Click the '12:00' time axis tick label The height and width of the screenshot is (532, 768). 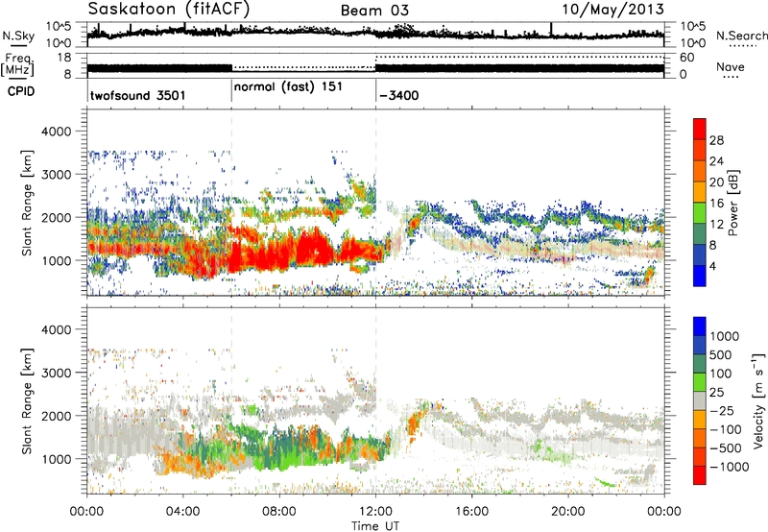[375, 512]
